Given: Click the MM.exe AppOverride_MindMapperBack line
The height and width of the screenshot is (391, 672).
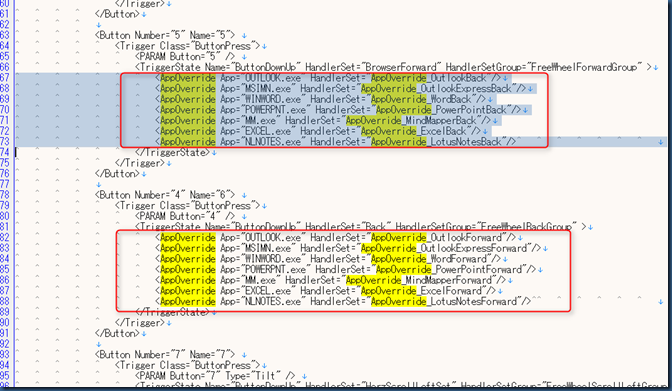Looking at the screenshot, I should pos(323,120).
